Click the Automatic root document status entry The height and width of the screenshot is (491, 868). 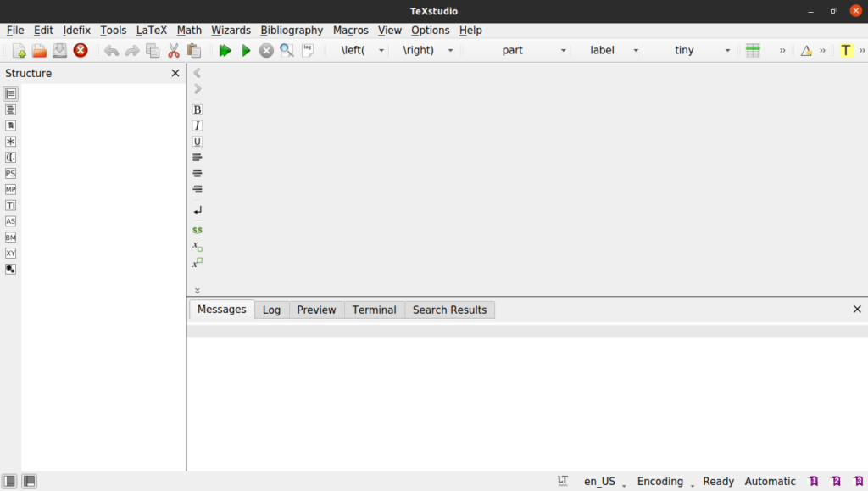[x=770, y=481]
